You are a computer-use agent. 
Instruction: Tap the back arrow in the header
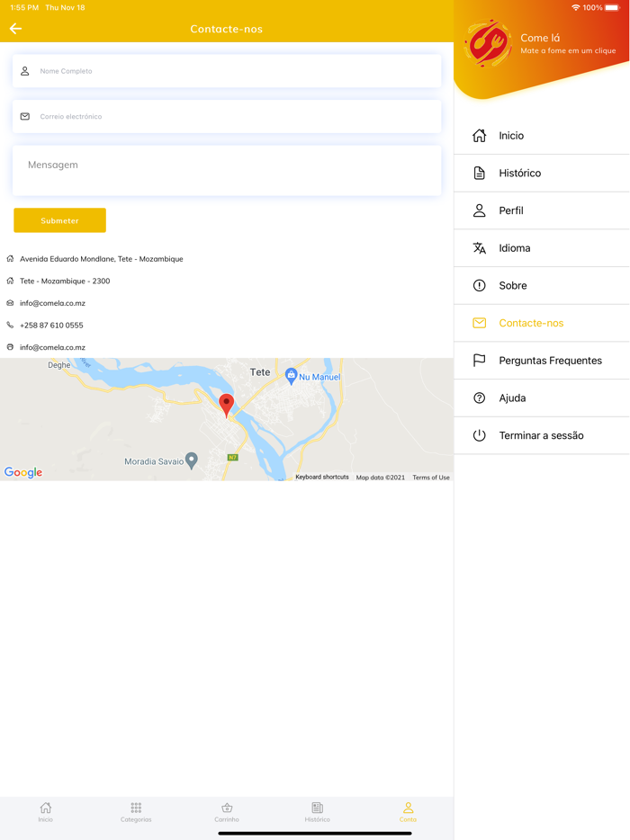click(x=15, y=29)
